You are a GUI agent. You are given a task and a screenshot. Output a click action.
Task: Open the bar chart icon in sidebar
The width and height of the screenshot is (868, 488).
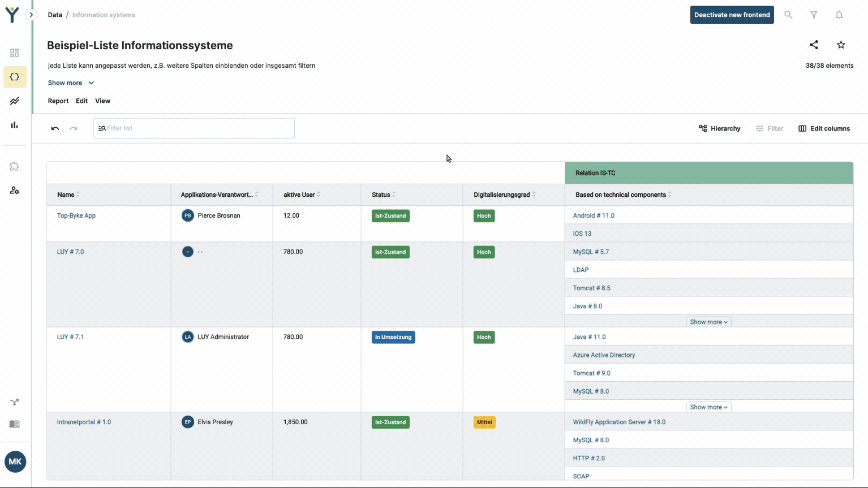click(15, 125)
